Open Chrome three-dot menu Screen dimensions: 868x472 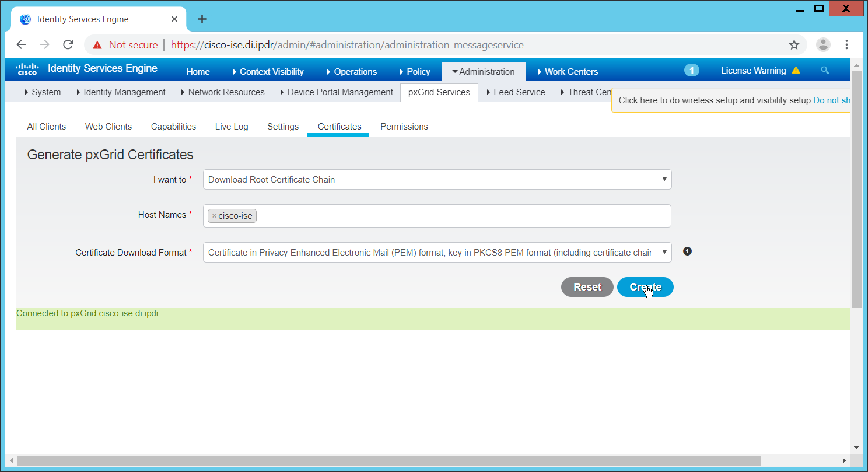coord(846,45)
